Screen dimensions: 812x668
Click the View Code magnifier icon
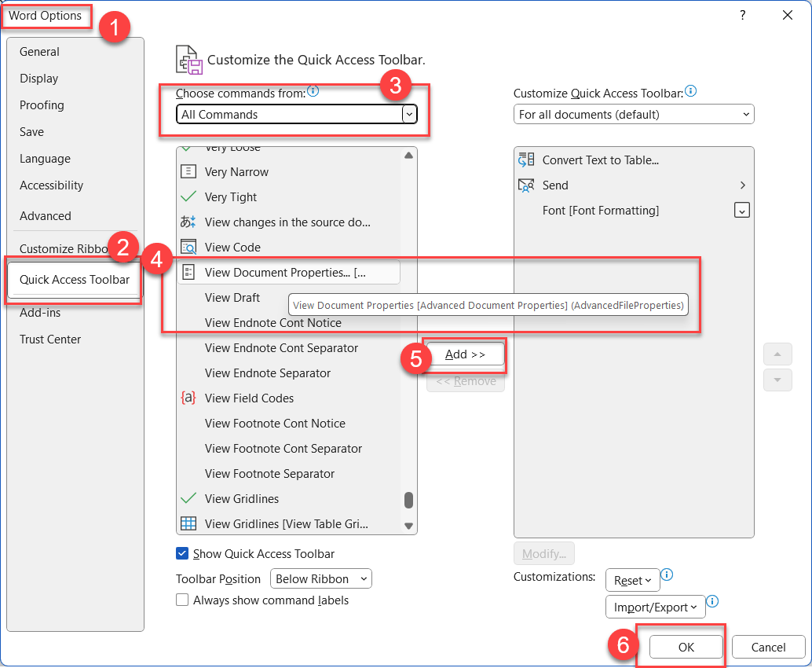pos(188,248)
